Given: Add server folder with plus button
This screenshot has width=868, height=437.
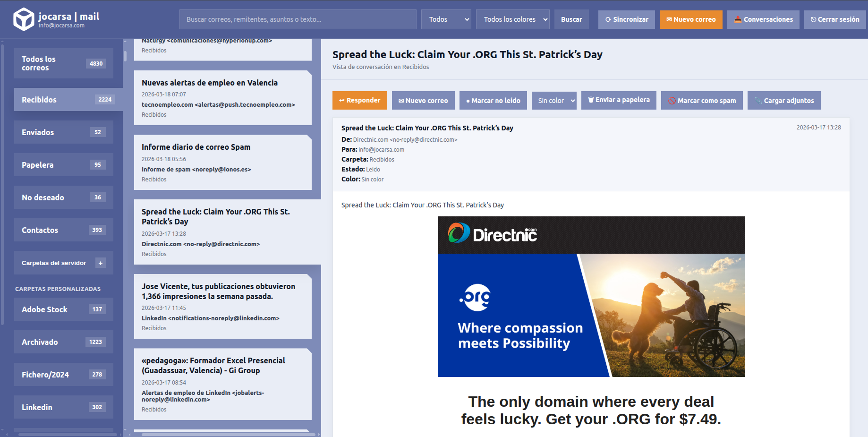Looking at the screenshot, I should [x=100, y=263].
